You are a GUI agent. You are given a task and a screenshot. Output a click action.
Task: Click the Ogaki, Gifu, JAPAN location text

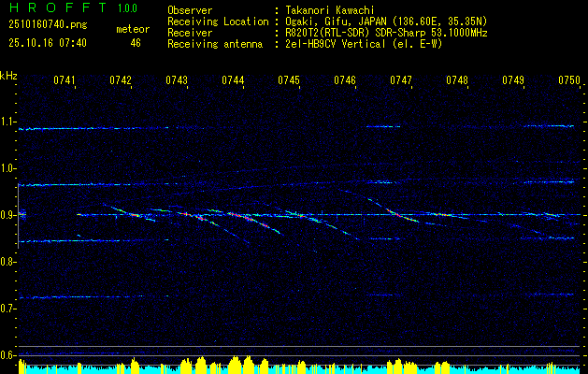pyautogui.click(x=386, y=22)
